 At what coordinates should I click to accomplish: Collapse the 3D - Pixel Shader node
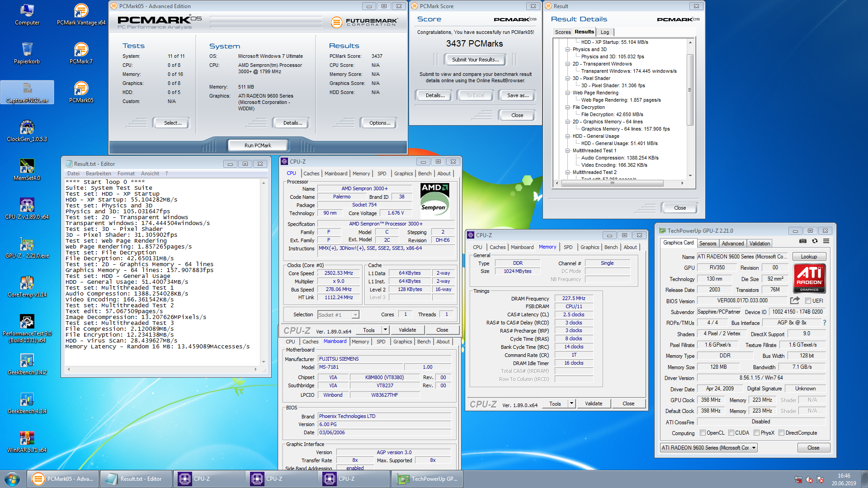click(x=568, y=78)
